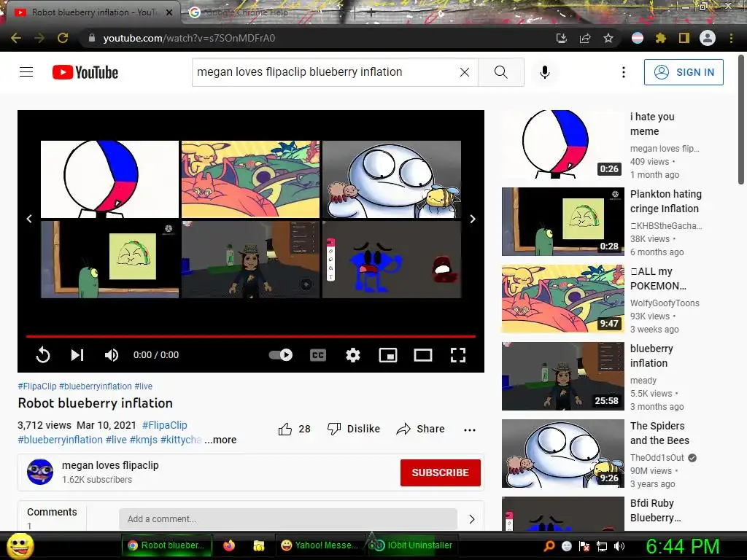The width and height of the screenshot is (747, 560).
Task: Open the YouTube hamburger guide menu
Action: 26,72
